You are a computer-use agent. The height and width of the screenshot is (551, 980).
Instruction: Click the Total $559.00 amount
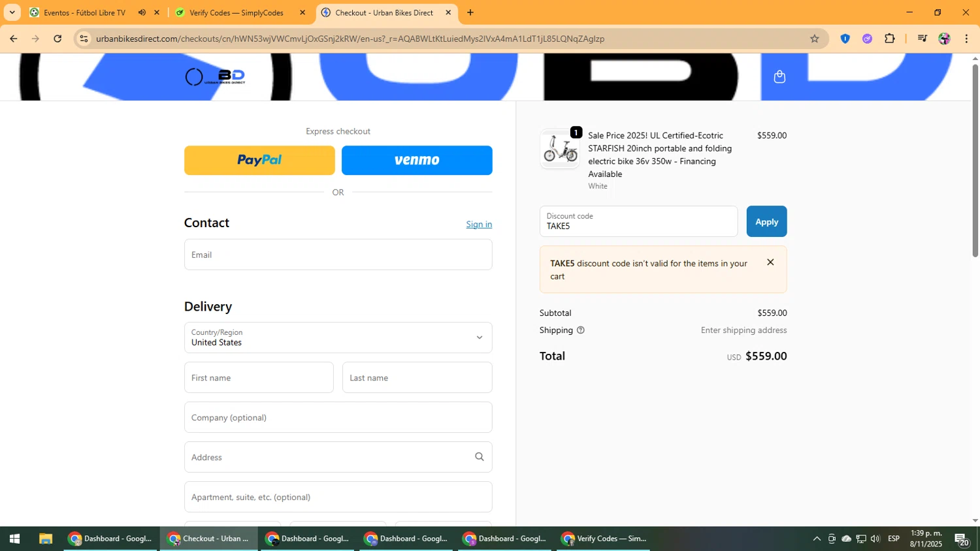(x=766, y=356)
